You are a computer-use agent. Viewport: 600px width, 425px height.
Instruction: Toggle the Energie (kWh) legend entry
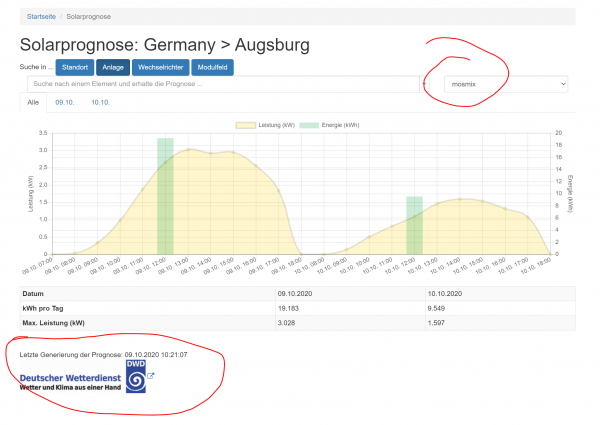click(335, 125)
